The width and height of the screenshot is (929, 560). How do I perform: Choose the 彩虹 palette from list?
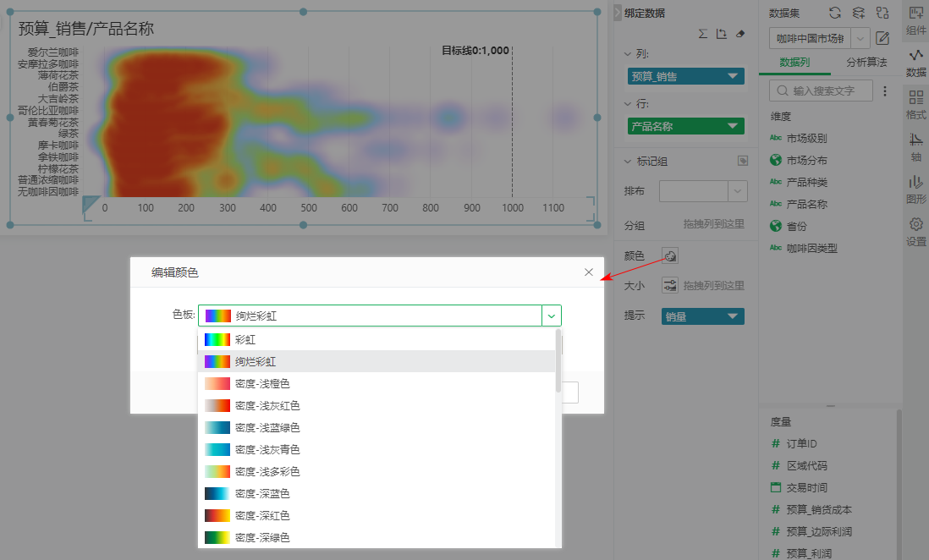245,339
